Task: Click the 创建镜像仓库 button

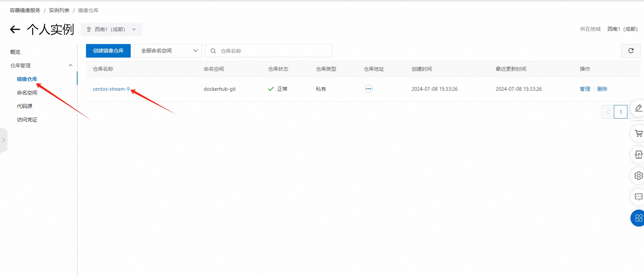Action: pyautogui.click(x=108, y=51)
